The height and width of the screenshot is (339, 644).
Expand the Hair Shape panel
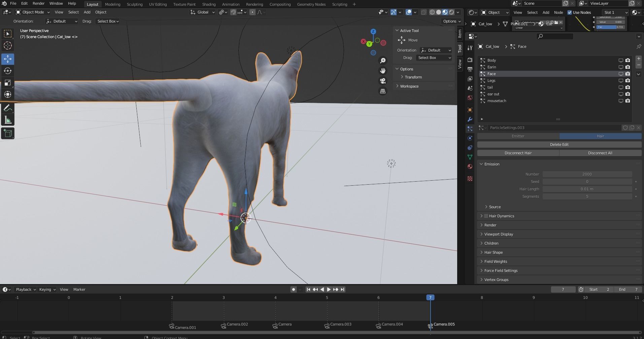pyautogui.click(x=493, y=252)
